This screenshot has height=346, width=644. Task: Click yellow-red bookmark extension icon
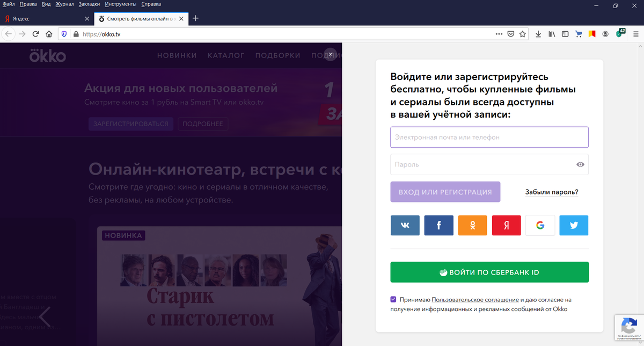coord(592,33)
